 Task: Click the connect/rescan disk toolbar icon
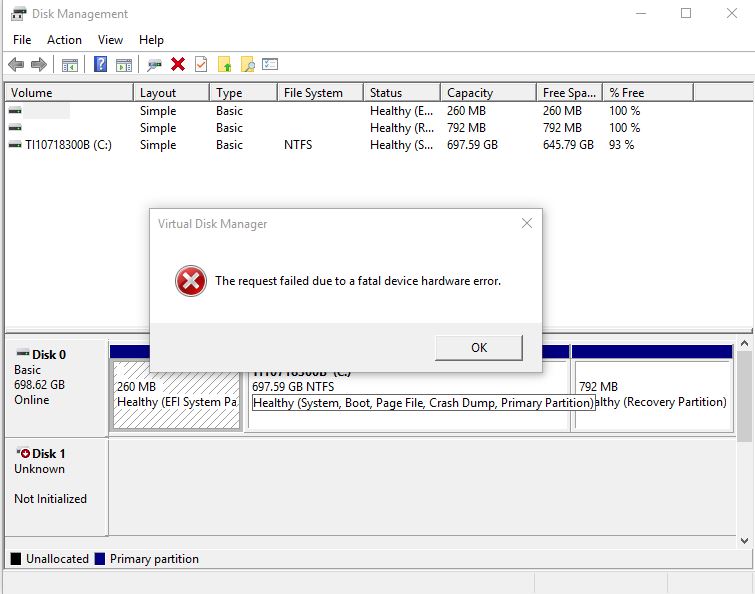pos(154,65)
